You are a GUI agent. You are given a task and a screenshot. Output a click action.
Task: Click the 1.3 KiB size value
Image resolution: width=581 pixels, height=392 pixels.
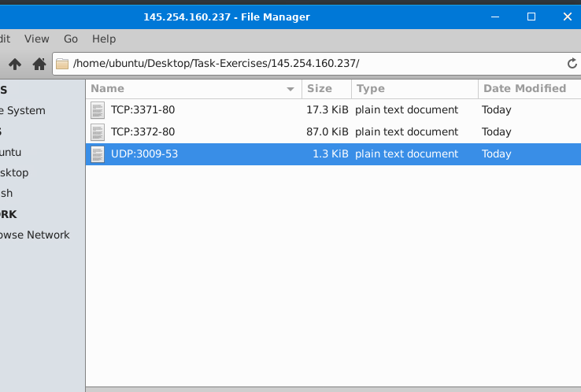331,153
